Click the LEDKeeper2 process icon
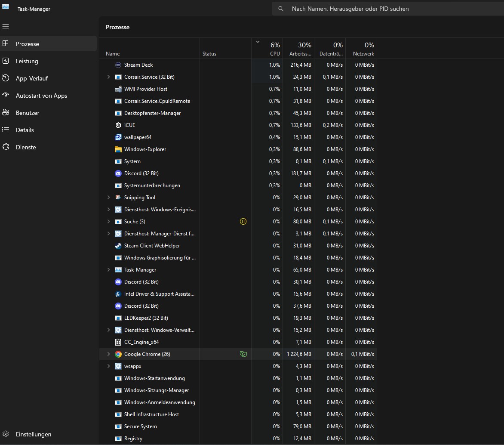Screen dimensions: 504x445 (x=118, y=318)
